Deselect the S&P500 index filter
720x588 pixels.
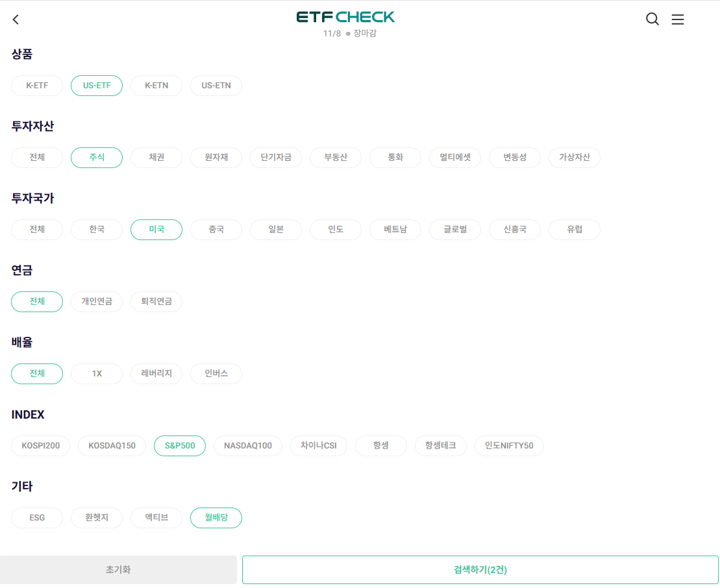point(179,445)
